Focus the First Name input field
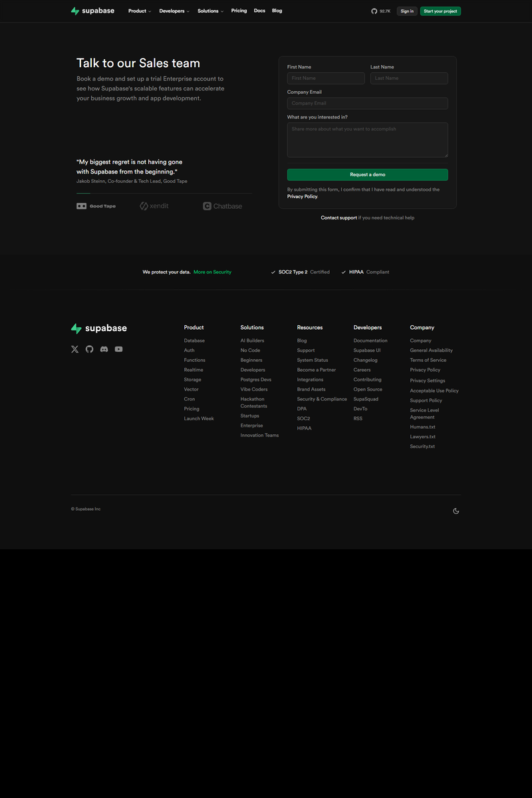This screenshot has width=532, height=798. [326, 78]
